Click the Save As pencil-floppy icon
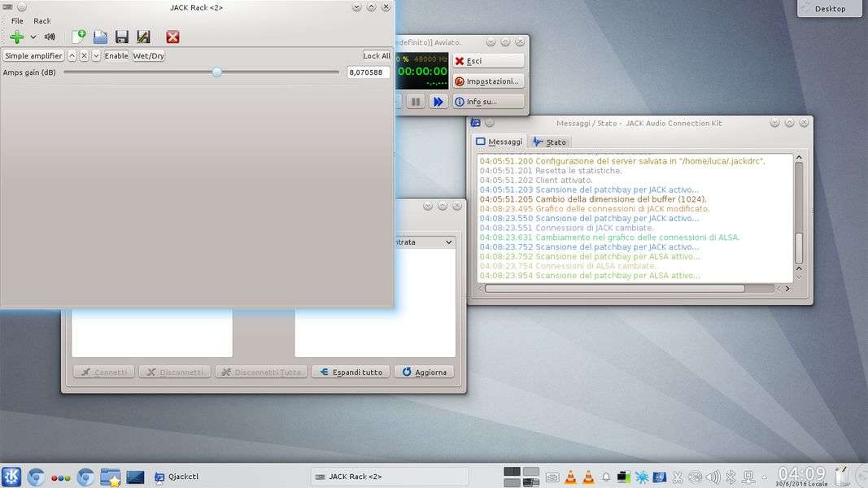Image resolution: width=868 pixels, height=488 pixels. (143, 37)
